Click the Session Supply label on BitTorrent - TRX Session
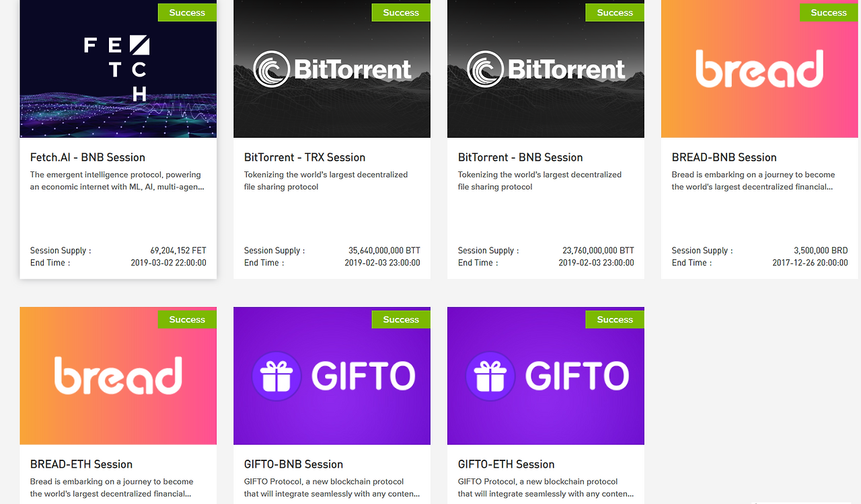861x504 pixels. point(274,251)
